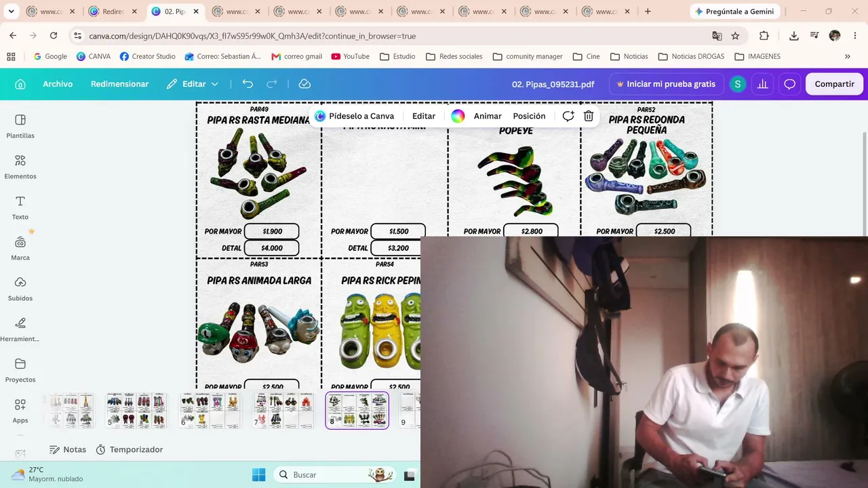Viewport: 868px width, 488px height.
Task: Select the $4.000 detal price box
Action: tap(272, 248)
